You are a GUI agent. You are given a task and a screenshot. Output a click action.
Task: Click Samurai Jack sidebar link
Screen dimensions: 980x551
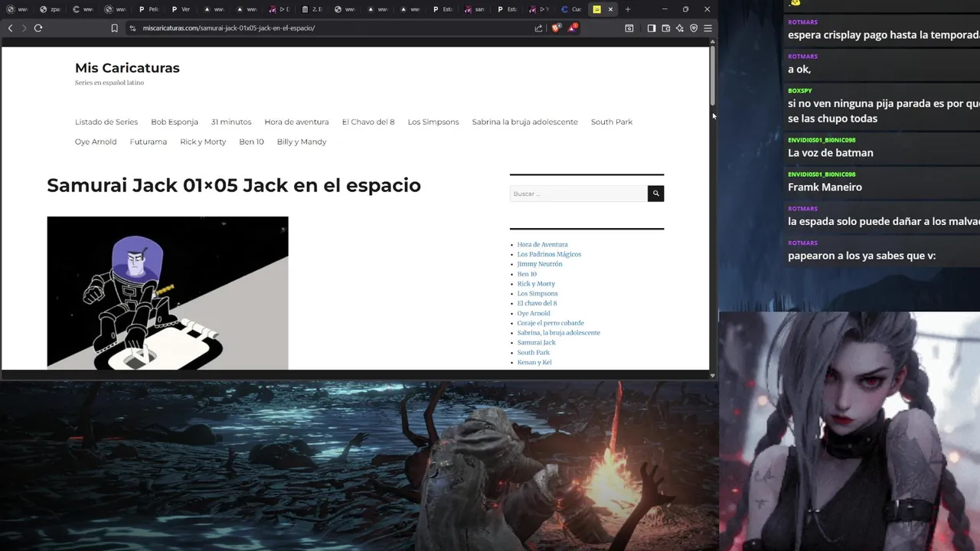point(536,342)
